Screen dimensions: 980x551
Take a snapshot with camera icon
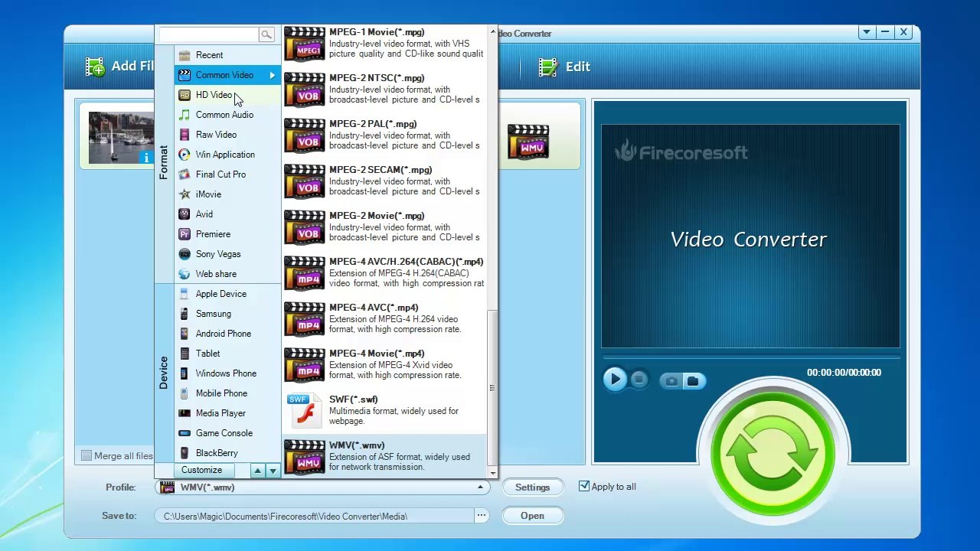pos(671,380)
